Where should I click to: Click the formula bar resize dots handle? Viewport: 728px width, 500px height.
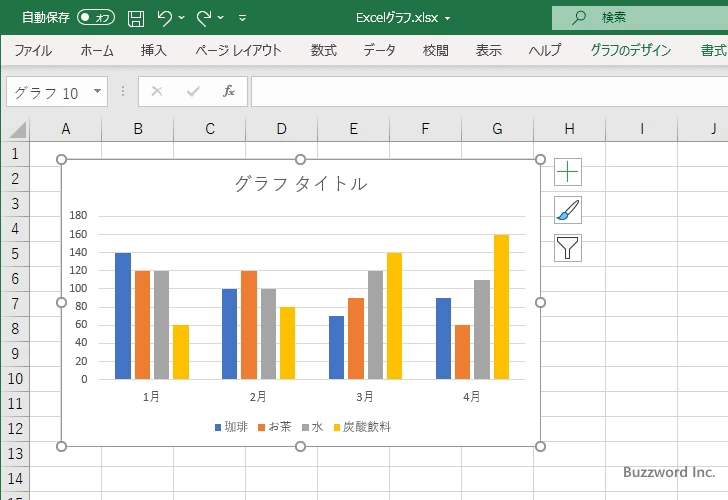pyautogui.click(x=123, y=91)
